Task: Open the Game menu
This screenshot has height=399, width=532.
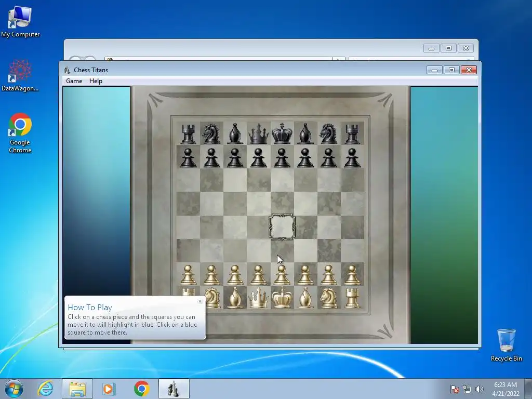Action: tap(74, 81)
